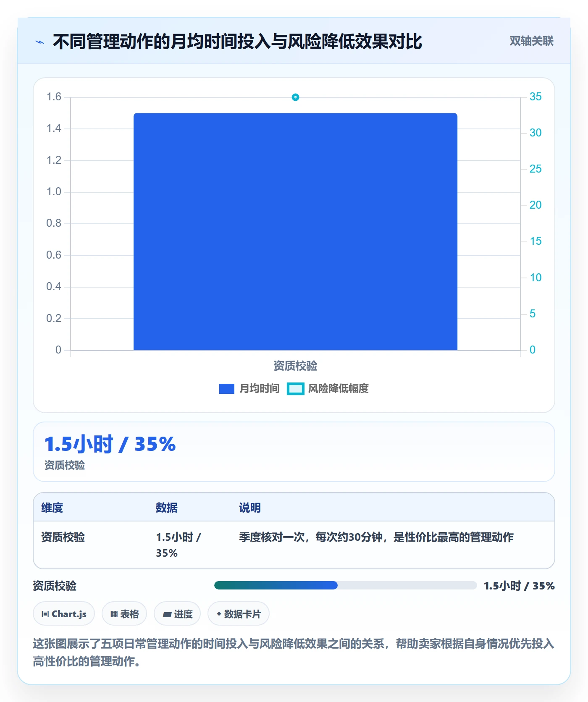Click the right axis label 35
The width and height of the screenshot is (588, 702).
pos(535,97)
